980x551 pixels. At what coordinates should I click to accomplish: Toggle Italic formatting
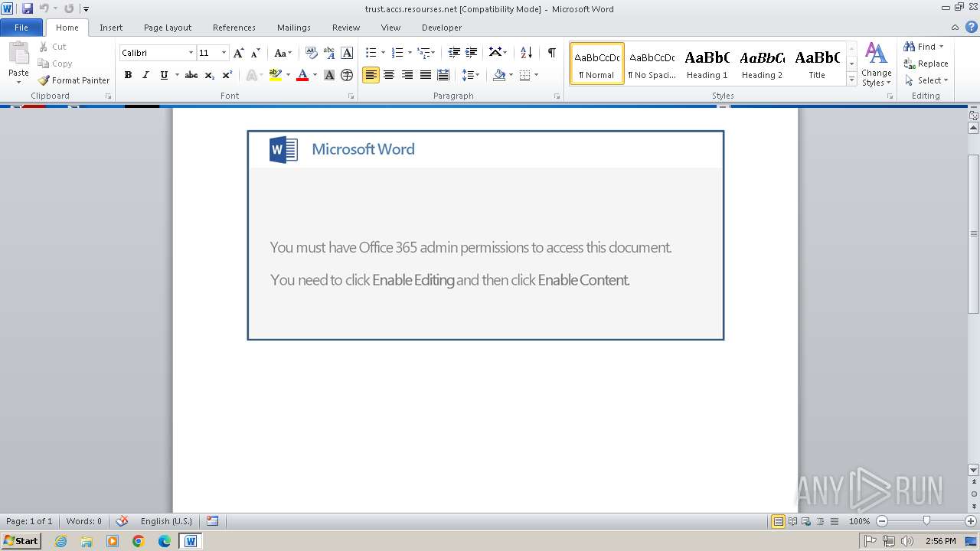pyautogui.click(x=145, y=75)
